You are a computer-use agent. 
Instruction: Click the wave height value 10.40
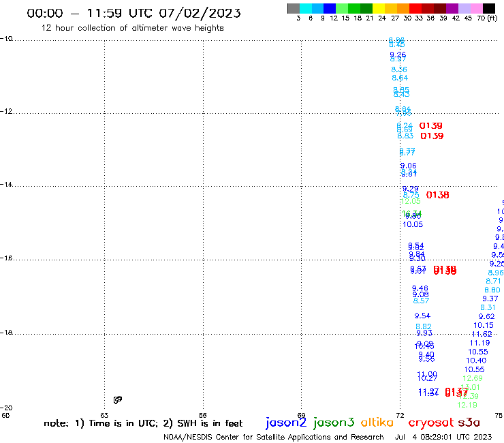click(x=476, y=361)
